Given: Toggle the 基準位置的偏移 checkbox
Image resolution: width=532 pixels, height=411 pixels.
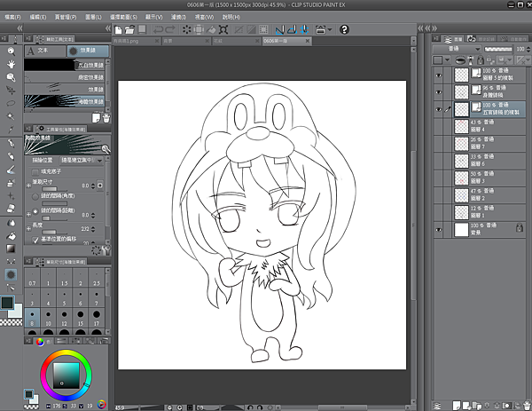Looking at the screenshot, I should click(x=35, y=239).
